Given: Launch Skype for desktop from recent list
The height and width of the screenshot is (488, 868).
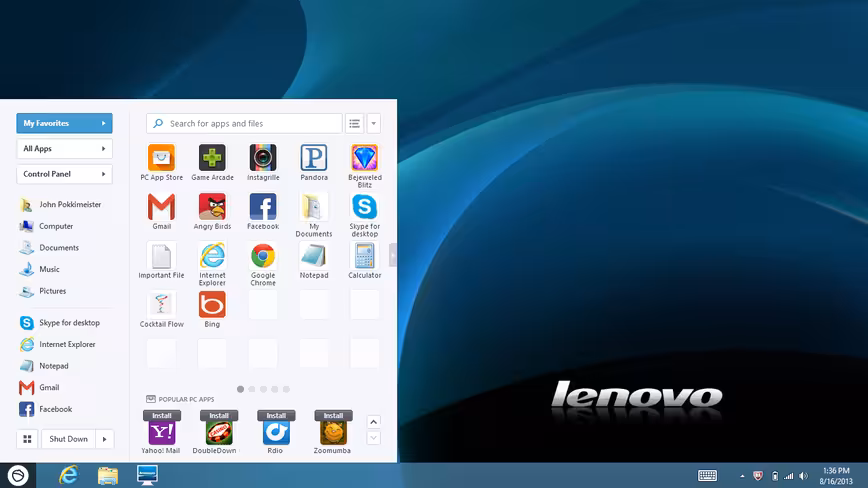Looking at the screenshot, I should pyautogui.click(x=60, y=323).
